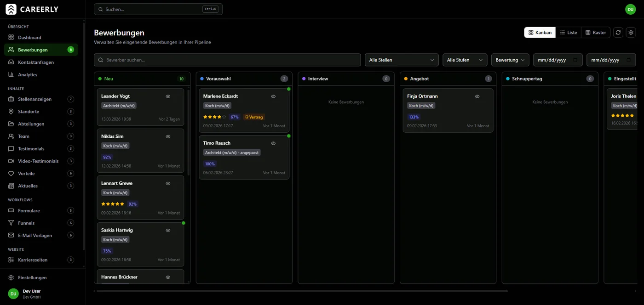644x305 pixels.
Task: Open the Aktuelles newspaper icon
Action: [x=11, y=186]
